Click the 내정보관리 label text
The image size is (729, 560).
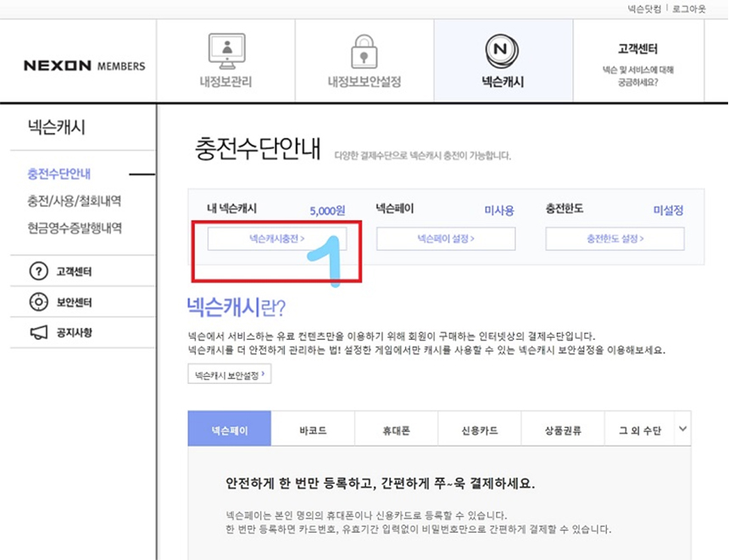225,82
